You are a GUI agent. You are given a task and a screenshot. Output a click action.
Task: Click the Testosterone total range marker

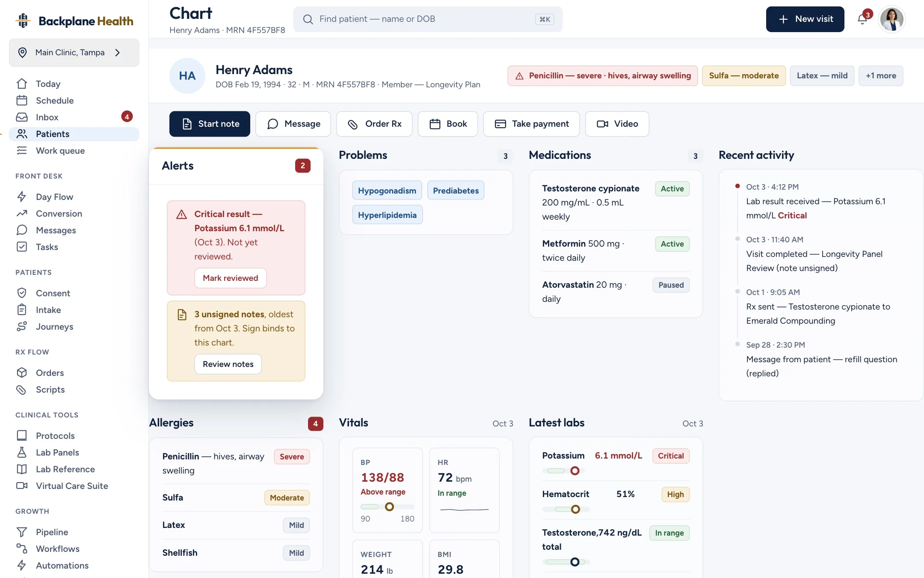575,562
